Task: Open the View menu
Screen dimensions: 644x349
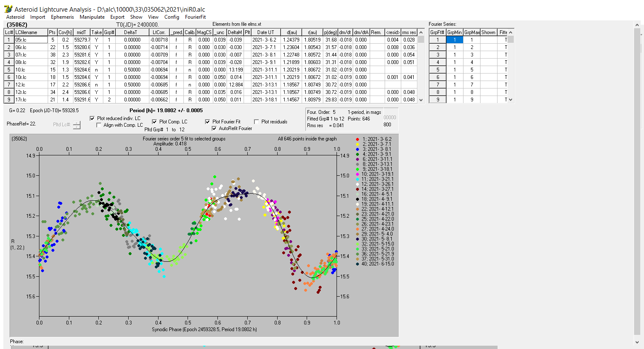Action: point(154,17)
